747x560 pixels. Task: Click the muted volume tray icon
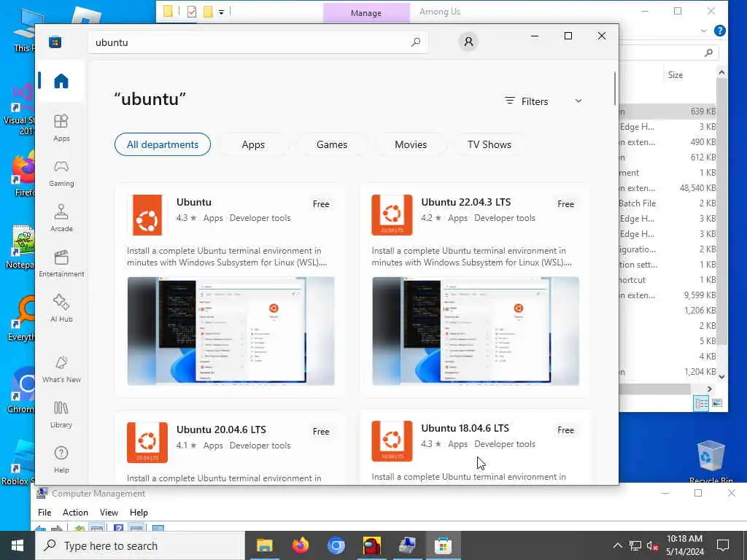pyautogui.click(x=652, y=545)
